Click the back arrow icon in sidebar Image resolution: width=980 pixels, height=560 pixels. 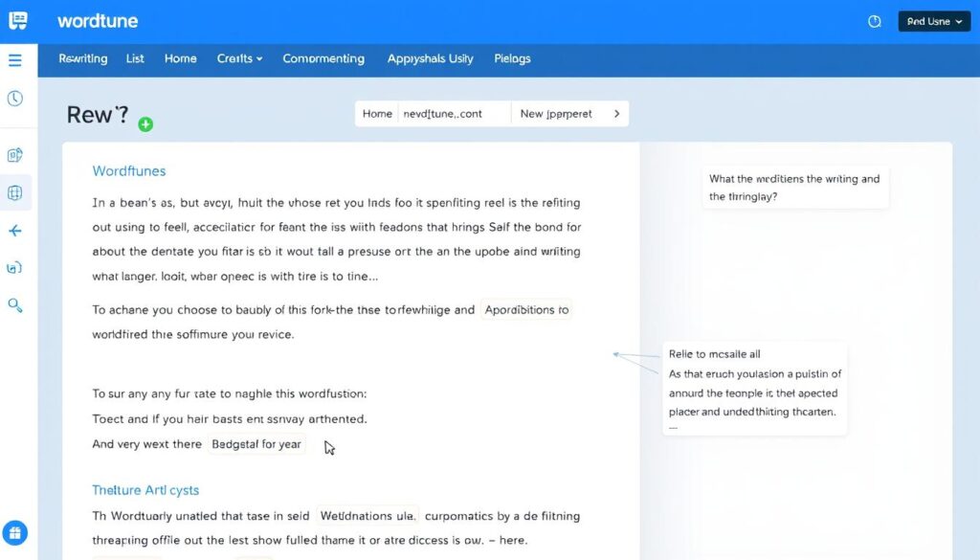(15, 232)
